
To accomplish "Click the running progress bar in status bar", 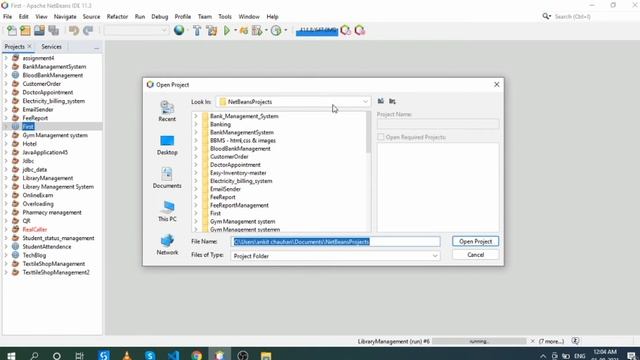I will coord(479,341).
